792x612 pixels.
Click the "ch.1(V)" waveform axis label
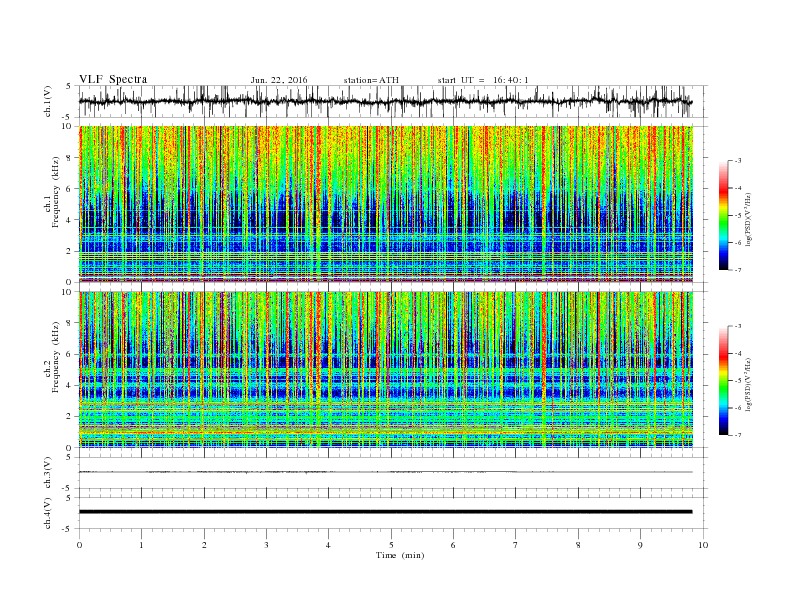click(x=48, y=101)
